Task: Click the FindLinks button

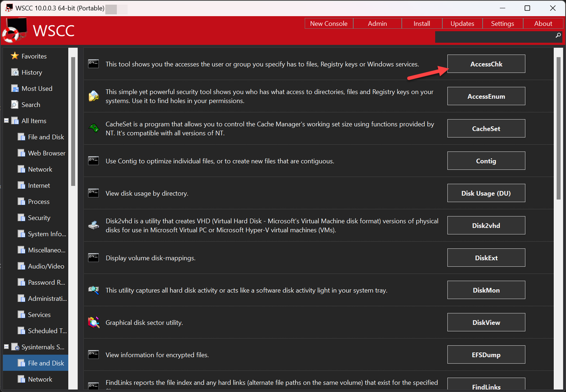Action: pyautogui.click(x=486, y=384)
